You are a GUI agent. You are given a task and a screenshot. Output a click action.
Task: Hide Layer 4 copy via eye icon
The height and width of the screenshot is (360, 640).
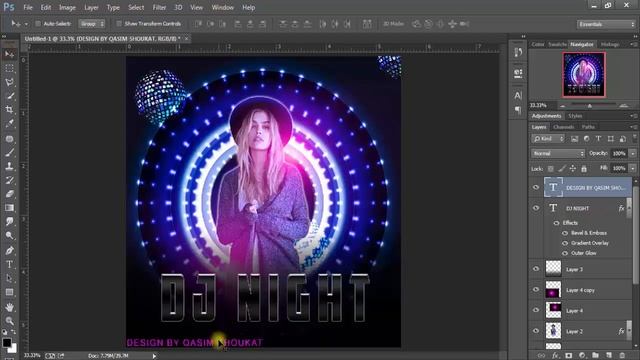[x=536, y=290]
